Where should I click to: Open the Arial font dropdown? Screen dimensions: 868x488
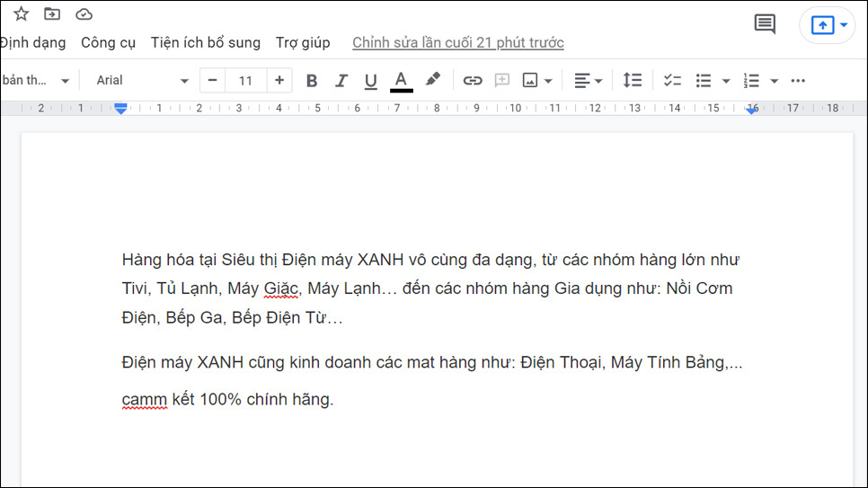[142, 81]
